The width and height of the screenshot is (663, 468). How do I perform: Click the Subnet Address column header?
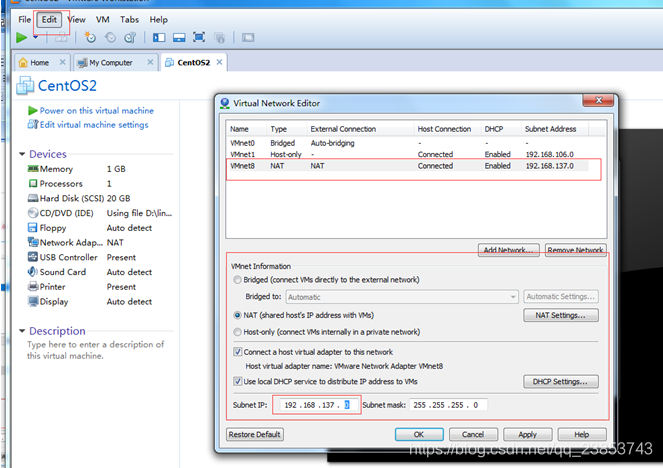click(554, 129)
